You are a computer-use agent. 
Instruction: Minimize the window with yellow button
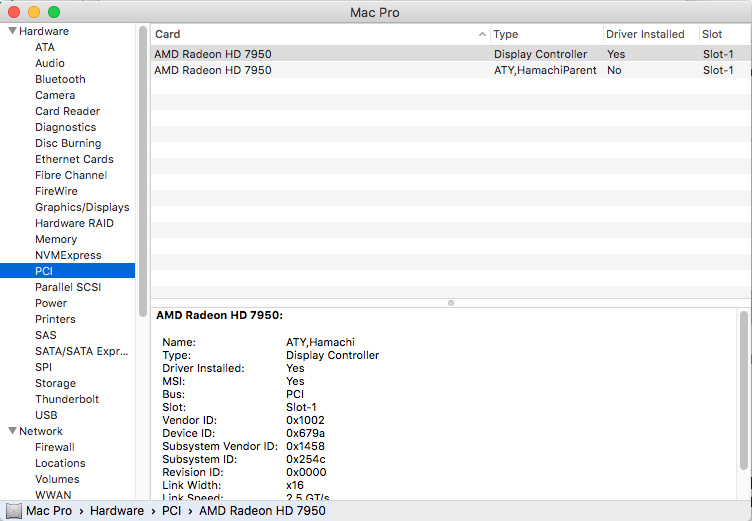pos(34,12)
